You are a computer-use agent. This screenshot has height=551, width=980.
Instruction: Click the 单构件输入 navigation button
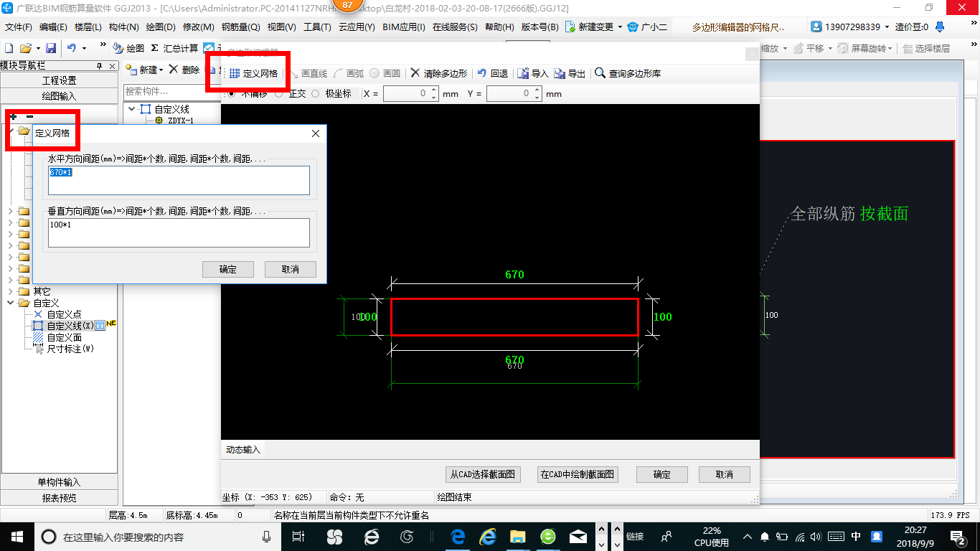point(59,482)
